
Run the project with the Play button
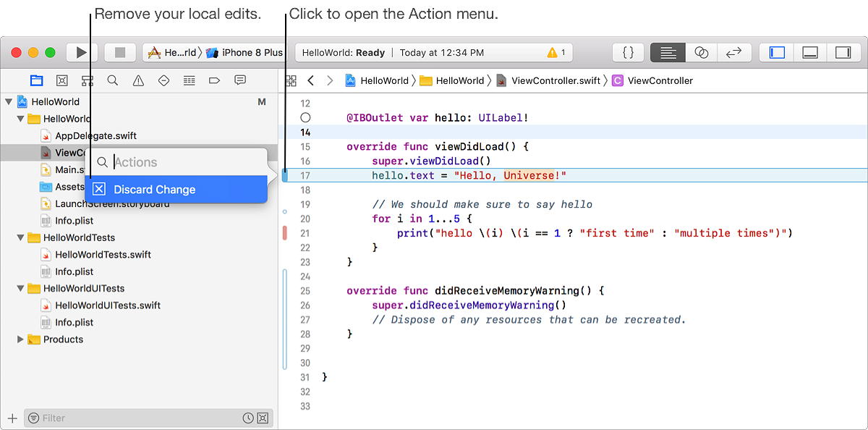pyautogui.click(x=82, y=53)
